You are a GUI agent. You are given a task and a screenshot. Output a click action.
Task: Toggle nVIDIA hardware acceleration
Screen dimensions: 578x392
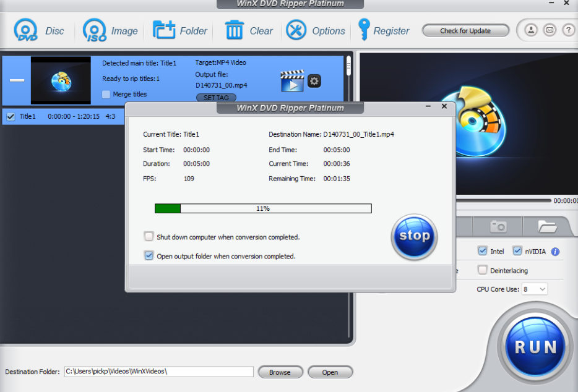point(517,251)
